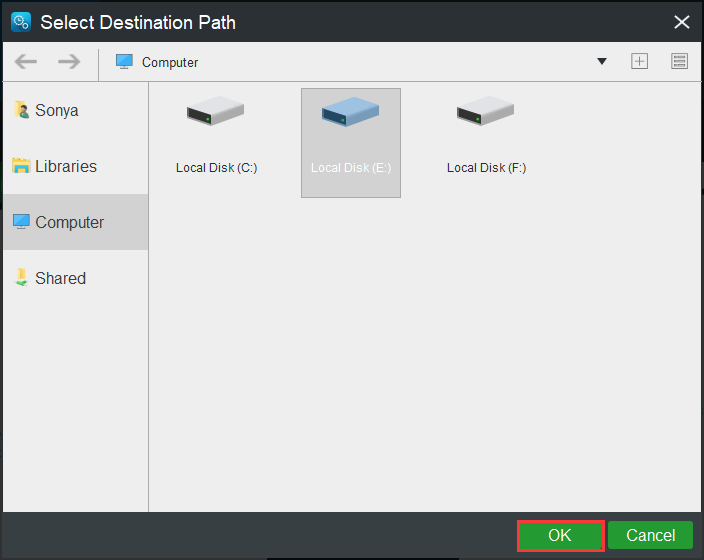Viewport: 704px width, 560px height.
Task: Open the Sonya user folder
Action: click(x=75, y=110)
